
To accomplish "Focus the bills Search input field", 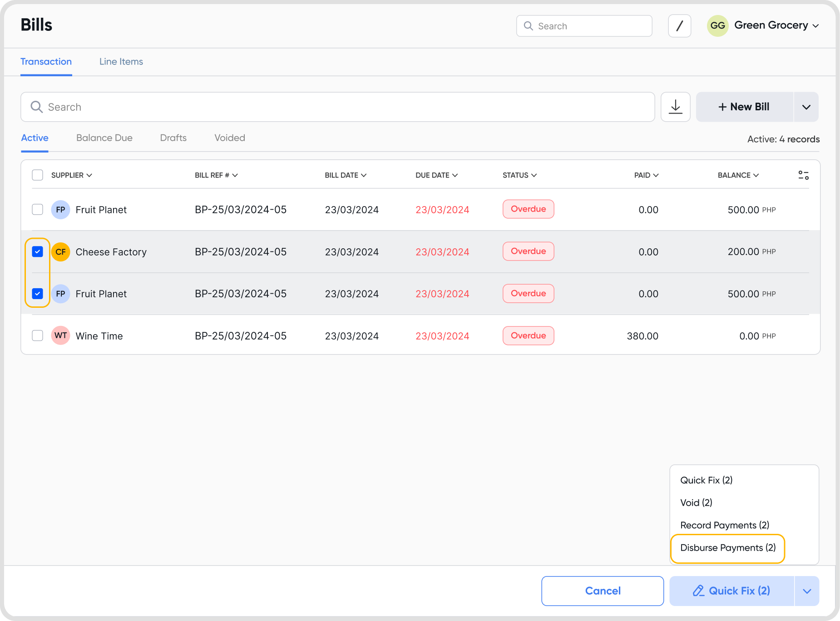I will (x=337, y=107).
